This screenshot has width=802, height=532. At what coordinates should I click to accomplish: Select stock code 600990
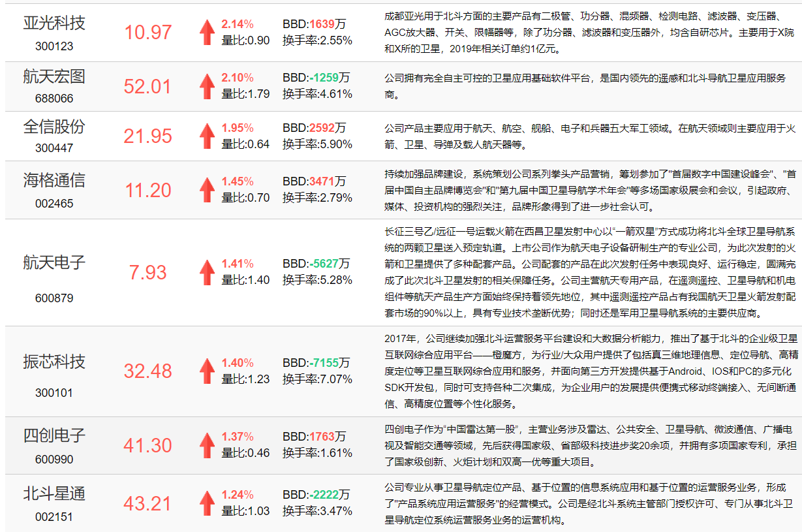[54, 460]
